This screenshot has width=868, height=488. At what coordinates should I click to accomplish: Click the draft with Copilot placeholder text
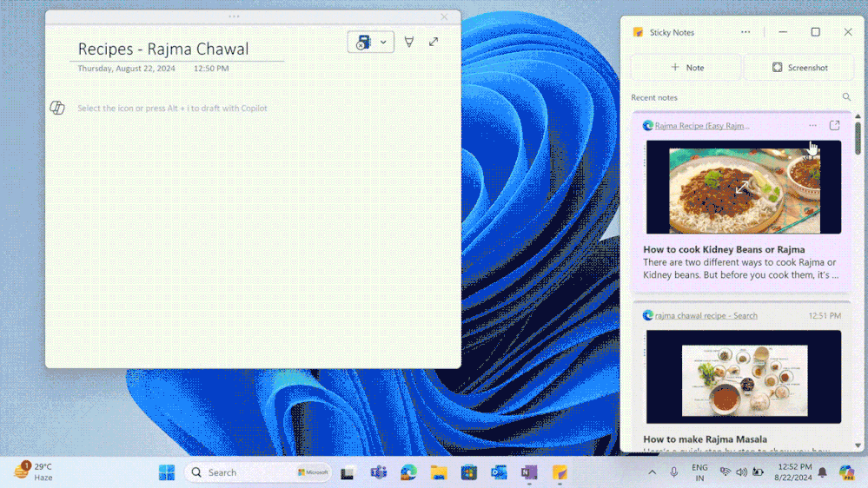coord(172,109)
